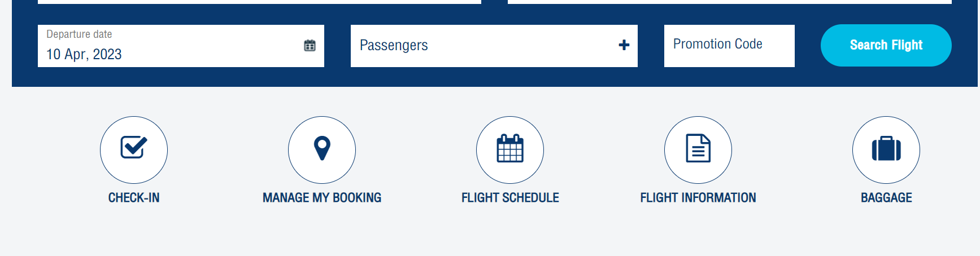Open the departure date calendar icon
Screen dimensions: 980x256
(x=310, y=46)
